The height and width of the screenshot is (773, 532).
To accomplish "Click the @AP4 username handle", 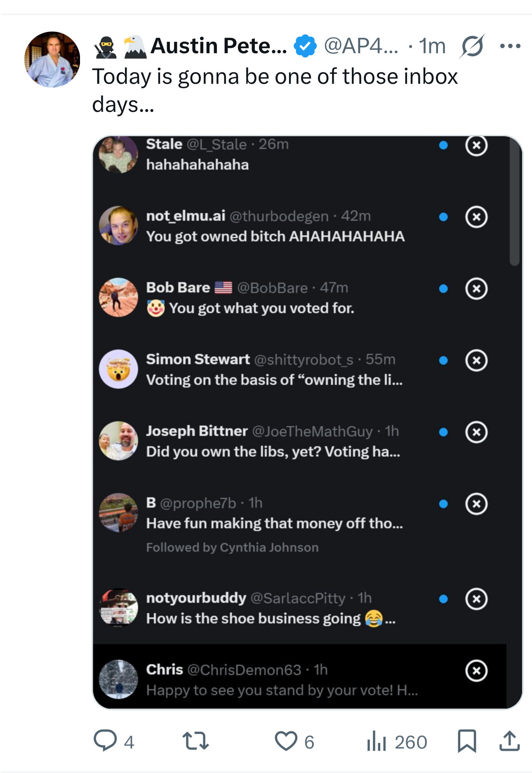I will 361,46.
